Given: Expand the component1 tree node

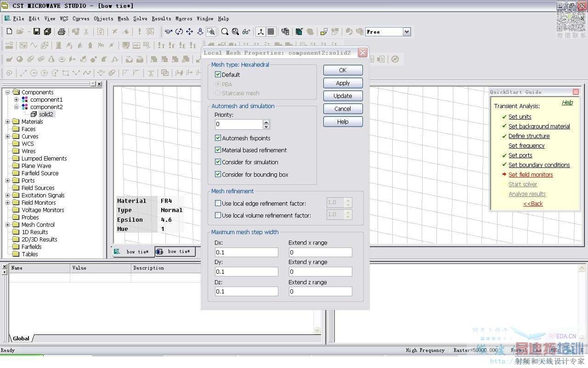Looking at the screenshot, I should pos(17,99).
